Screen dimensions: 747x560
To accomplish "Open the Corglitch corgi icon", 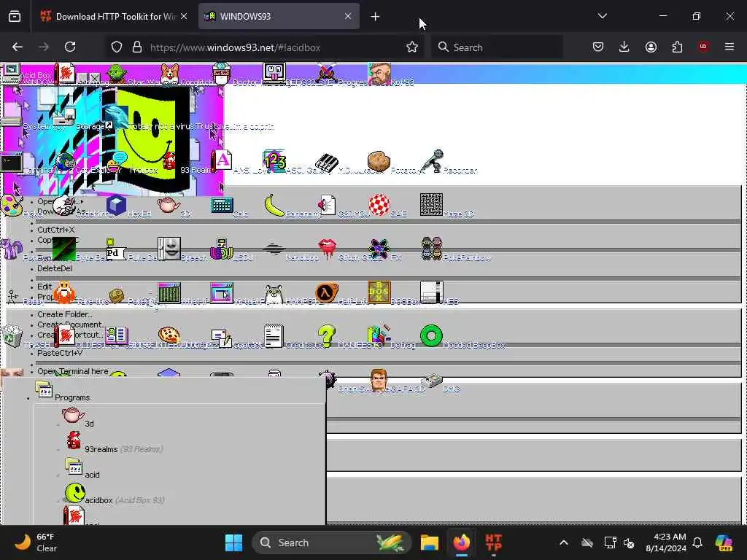I will point(169,74).
